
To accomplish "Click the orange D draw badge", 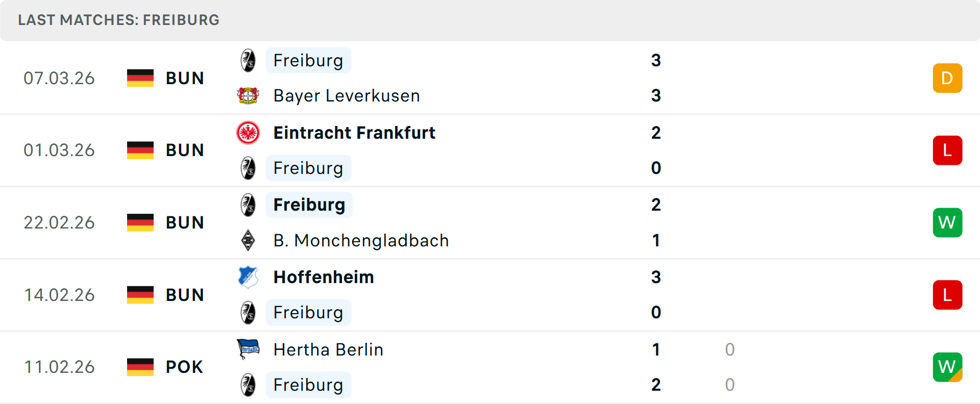I will click(947, 78).
